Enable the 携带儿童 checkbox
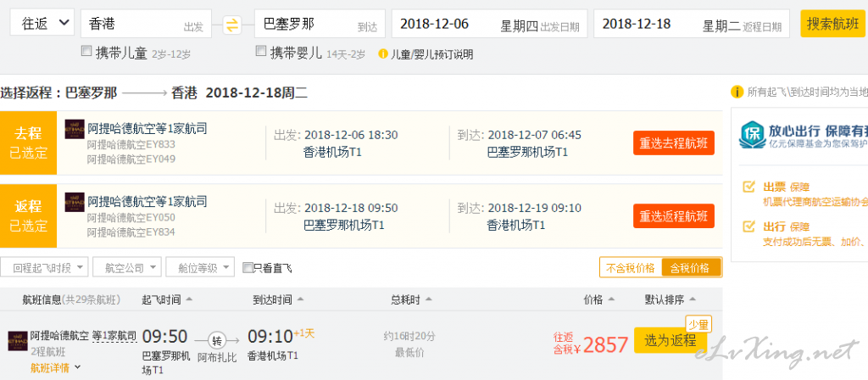This screenshot has width=868, height=380. 86,52
